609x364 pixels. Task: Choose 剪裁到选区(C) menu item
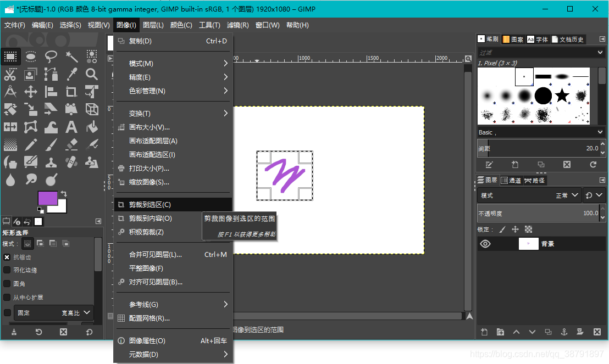(173, 204)
